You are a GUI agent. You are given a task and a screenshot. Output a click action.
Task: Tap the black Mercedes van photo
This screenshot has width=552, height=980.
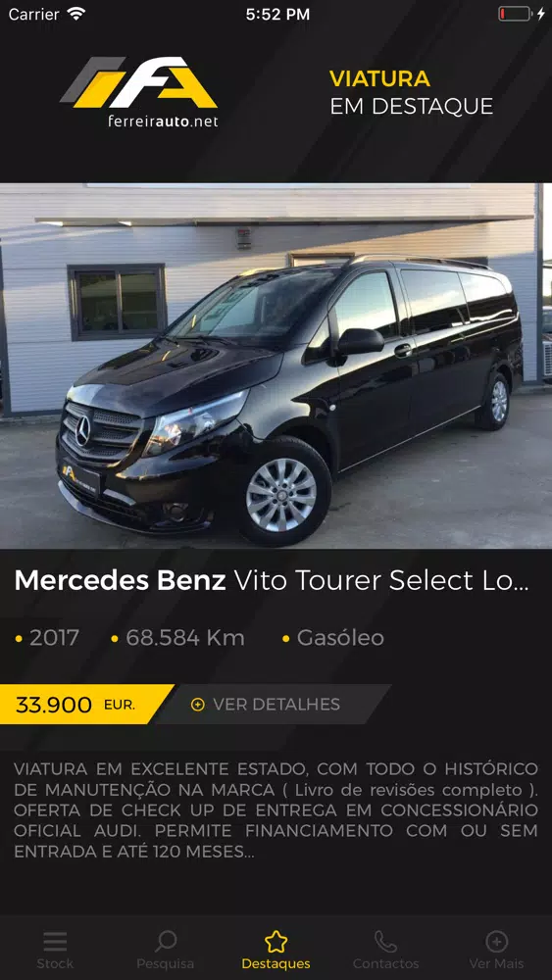(x=276, y=366)
